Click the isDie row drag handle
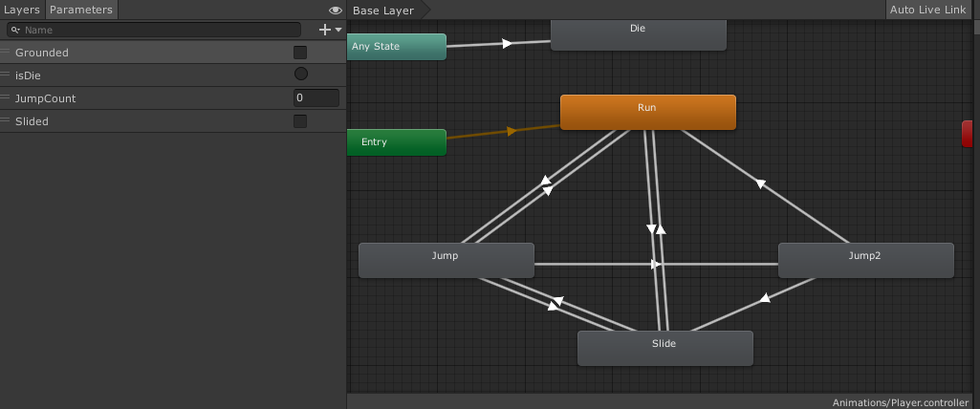 (x=5, y=75)
